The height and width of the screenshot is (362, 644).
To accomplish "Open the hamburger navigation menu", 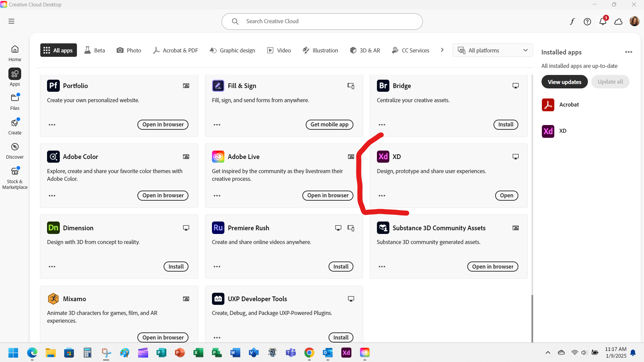I will (11, 21).
